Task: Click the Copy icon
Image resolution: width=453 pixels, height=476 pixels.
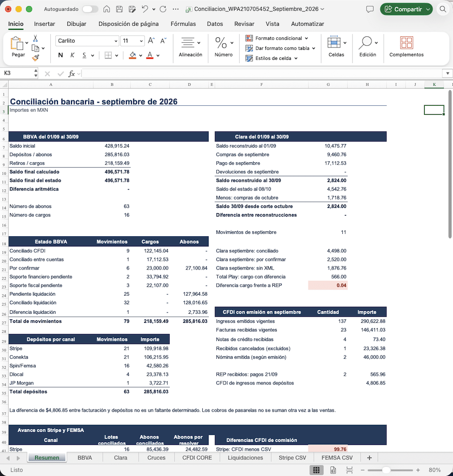Action: point(36,48)
